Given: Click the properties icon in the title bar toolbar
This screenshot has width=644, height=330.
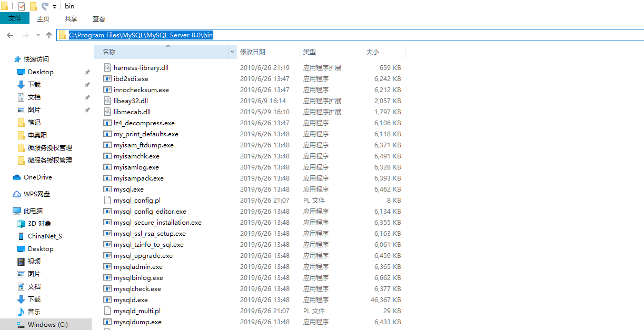Looking at the screenshot, I should pyautogui.click(x=22, y=6).
